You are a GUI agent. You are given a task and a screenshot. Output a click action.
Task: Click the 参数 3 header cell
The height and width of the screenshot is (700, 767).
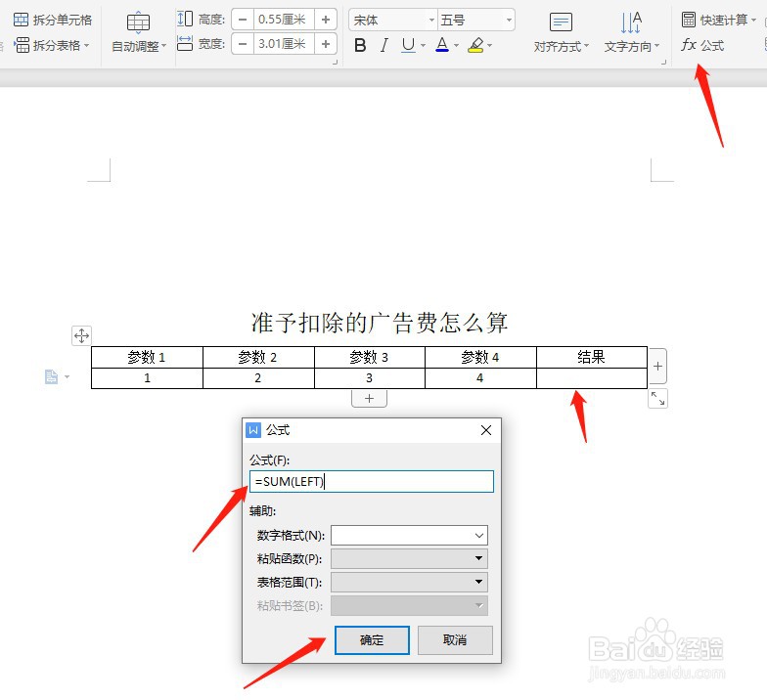pyautogui.click(x=370, y=358)
